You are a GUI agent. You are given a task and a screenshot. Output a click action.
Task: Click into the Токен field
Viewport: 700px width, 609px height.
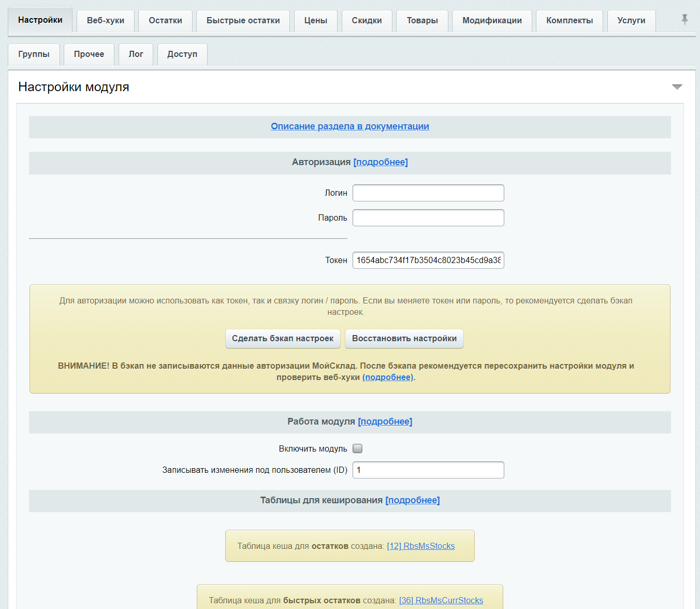(428, 260)
